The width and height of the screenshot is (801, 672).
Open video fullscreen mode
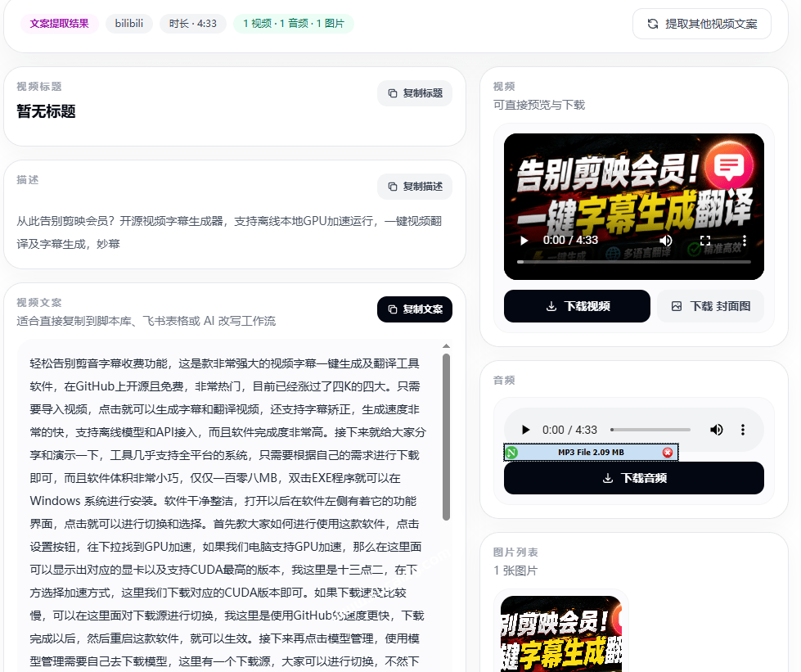(x=705, y=240)
